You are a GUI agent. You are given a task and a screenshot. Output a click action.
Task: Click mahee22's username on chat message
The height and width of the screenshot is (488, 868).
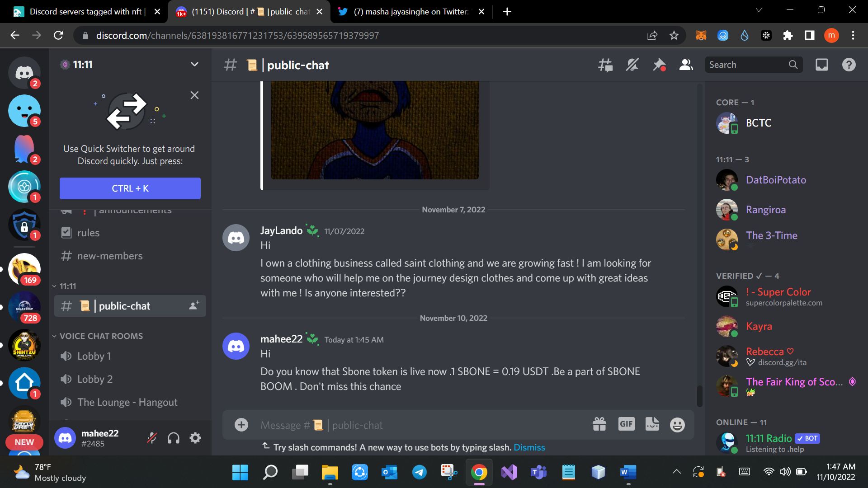281,339
